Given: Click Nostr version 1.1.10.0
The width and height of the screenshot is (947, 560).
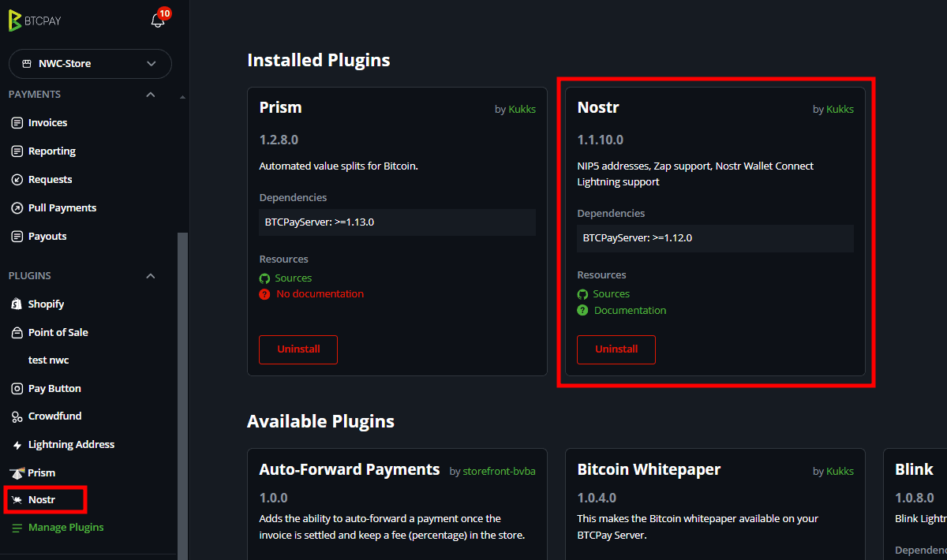Looking at the screenshot, I should [x=601, y=140].
